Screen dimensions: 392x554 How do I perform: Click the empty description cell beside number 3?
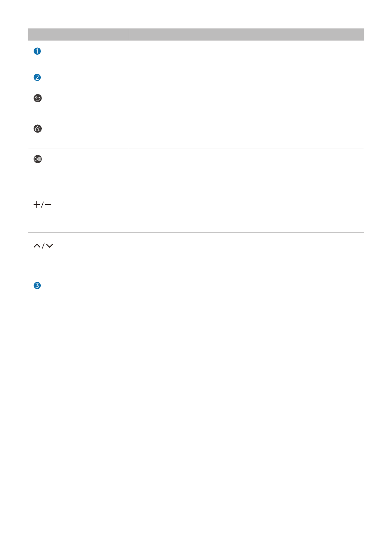[x=246, y=285]
